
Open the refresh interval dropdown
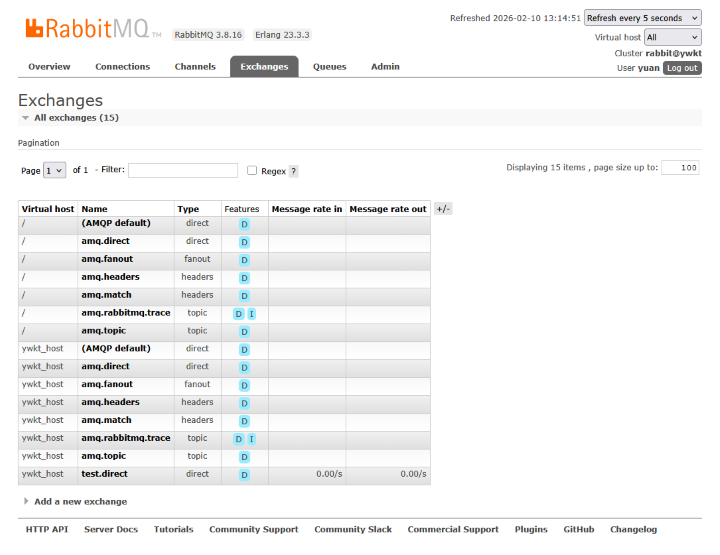coord(642,18)
